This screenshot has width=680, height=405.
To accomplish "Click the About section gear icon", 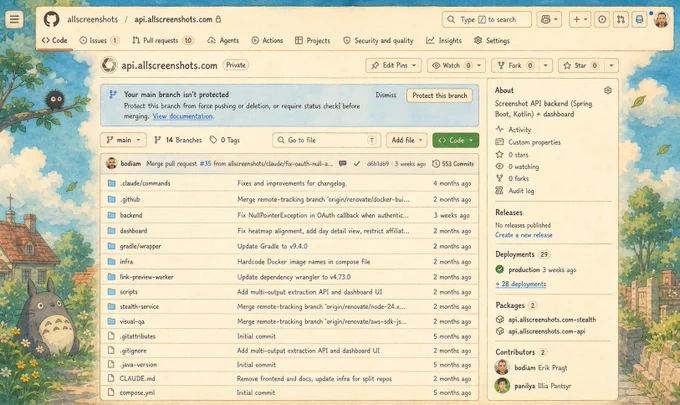I will [x=608, y=90].
